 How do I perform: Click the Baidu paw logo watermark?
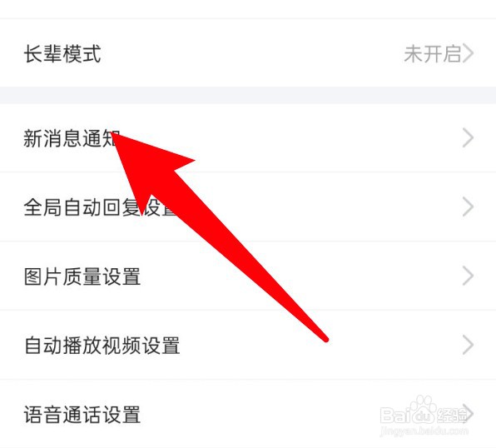tap(423, 409)
